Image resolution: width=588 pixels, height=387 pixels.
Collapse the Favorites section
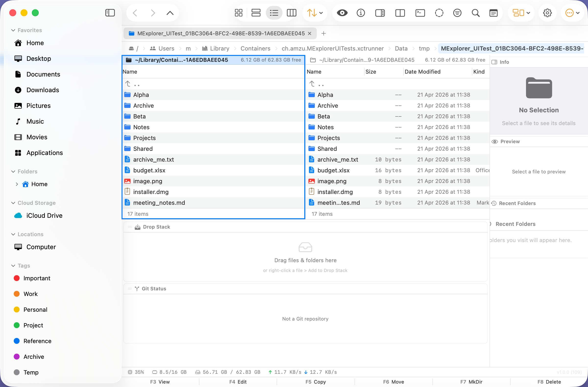(13, 30)
